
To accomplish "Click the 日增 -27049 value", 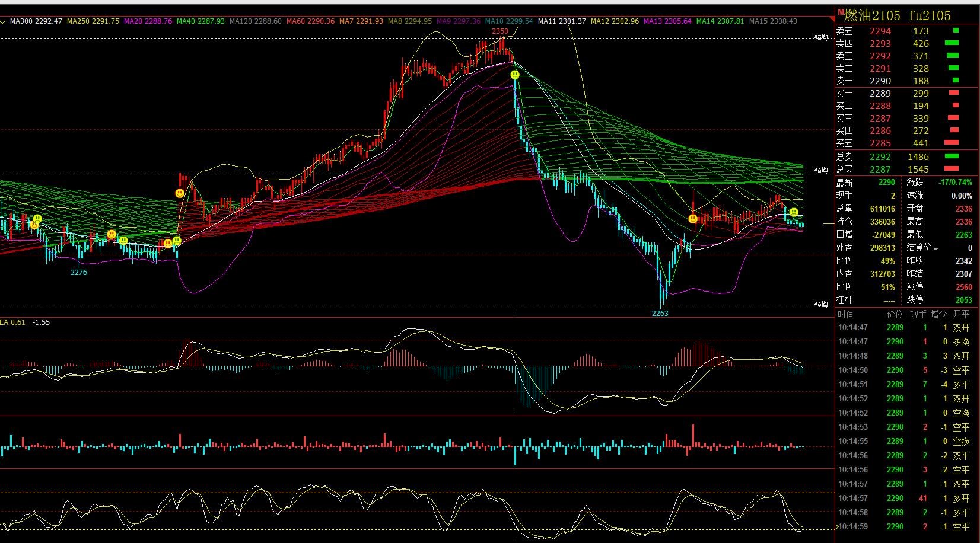I will click(x=883, y=235).
